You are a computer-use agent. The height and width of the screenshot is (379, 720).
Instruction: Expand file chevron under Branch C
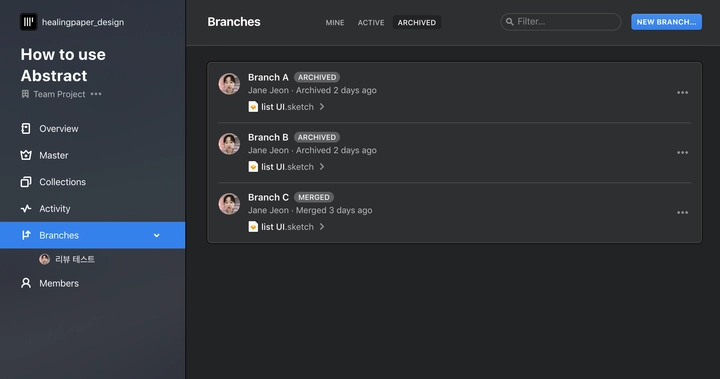tap(322, 226)
